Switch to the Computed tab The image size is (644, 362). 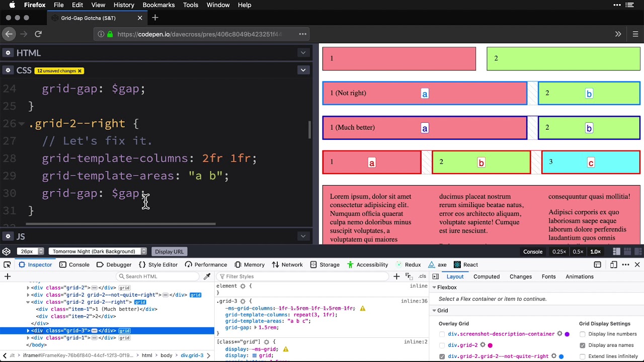pyautogui.click(x=486, y=277)
